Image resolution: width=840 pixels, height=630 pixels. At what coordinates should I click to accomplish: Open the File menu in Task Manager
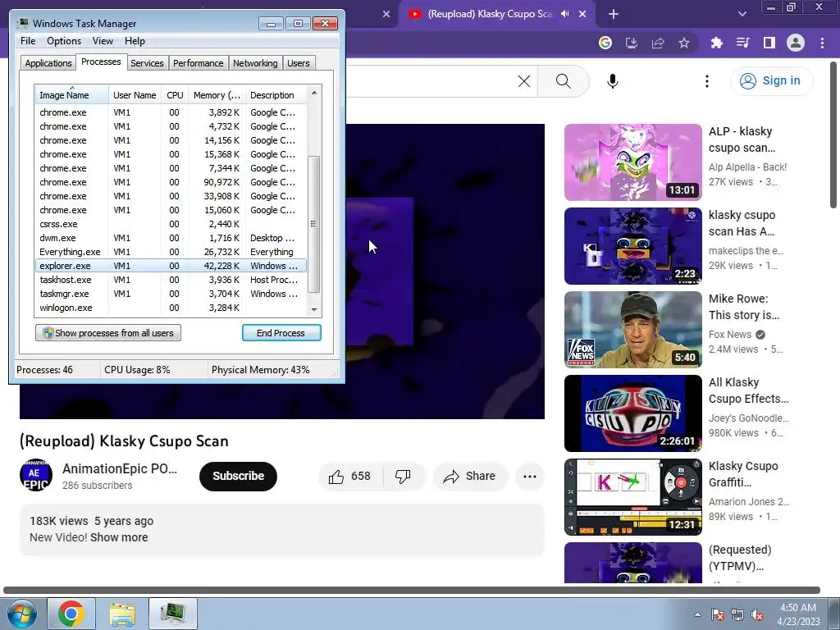[28, 41]
